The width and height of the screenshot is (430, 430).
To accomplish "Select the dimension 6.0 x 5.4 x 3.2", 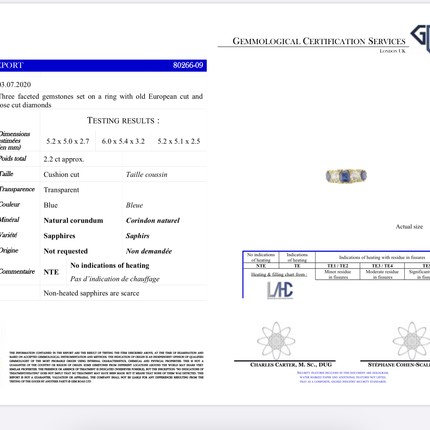I will click(123, 141).
